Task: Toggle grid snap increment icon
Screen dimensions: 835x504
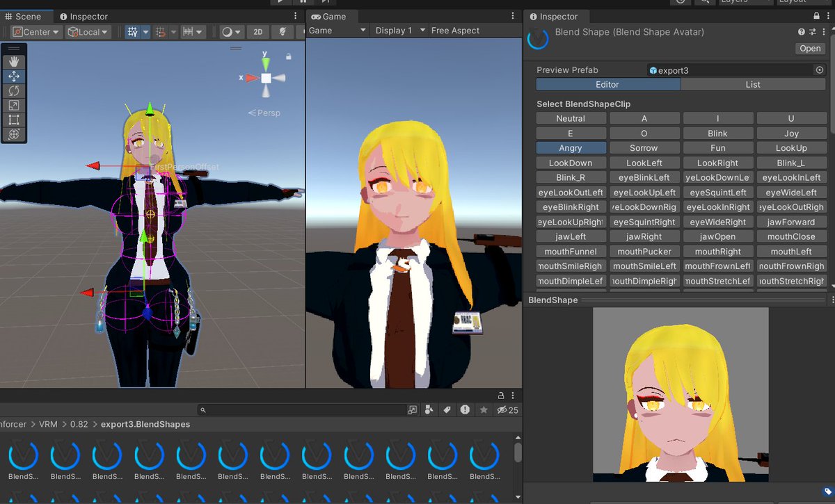Action: click(x=159, y=32)
